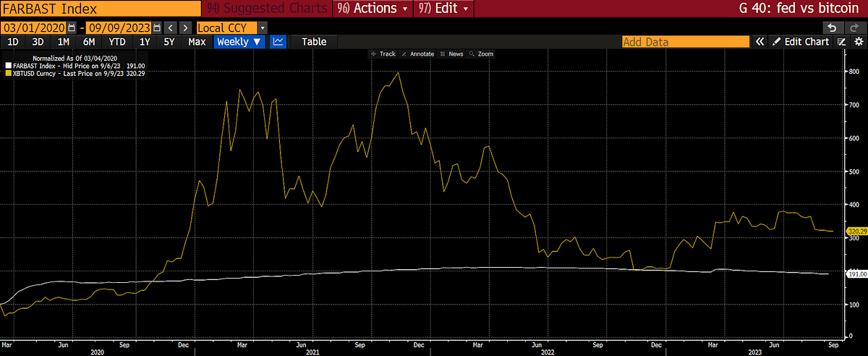The width and height of the screenshot is (868, 356).
Task: Open the Local CCY currency dropdown
Action: 231,27
